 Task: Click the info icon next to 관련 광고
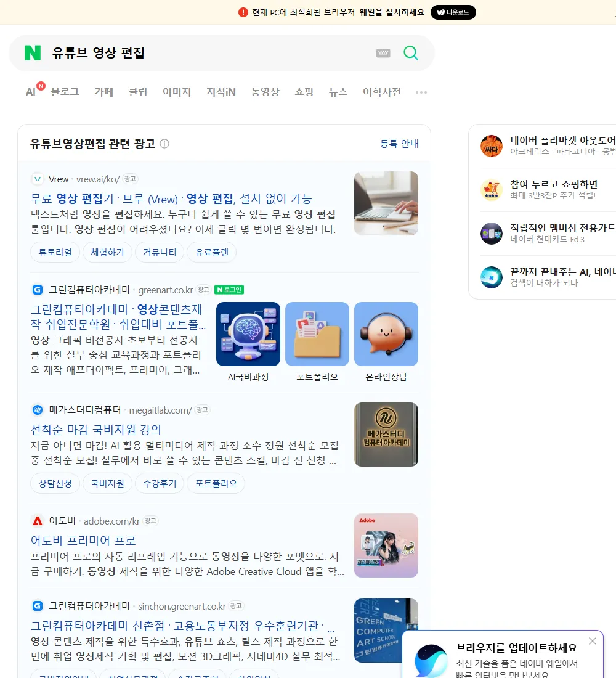(164, 144)
